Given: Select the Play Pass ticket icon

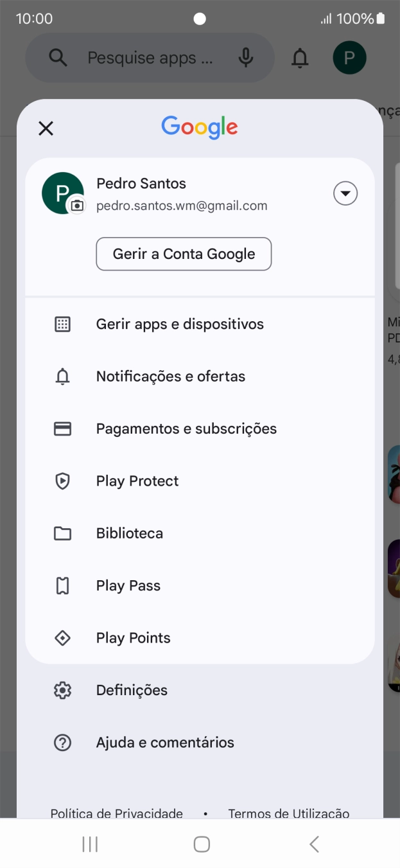Looking at the screenshot, I should point(62,585).
